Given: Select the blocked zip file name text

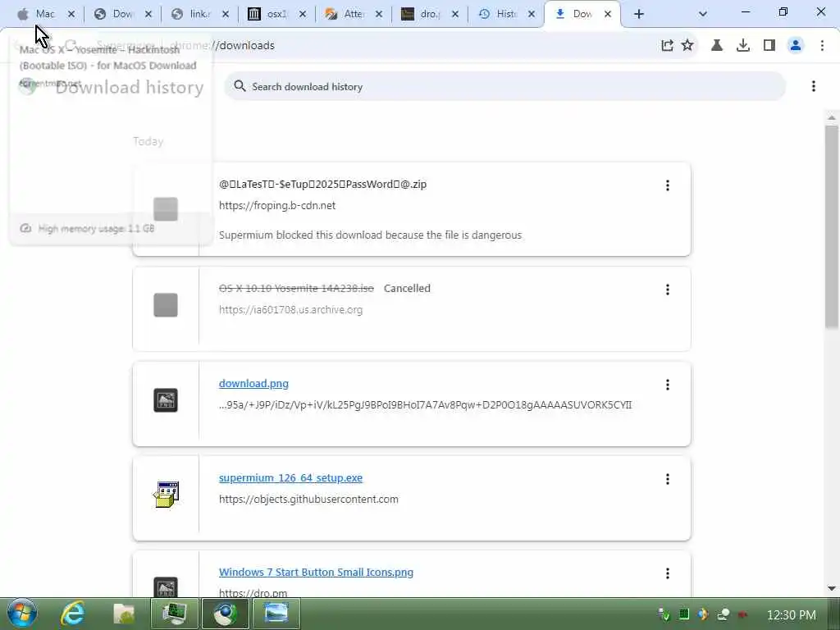Looking at the screenshot, I should [322, 185].
